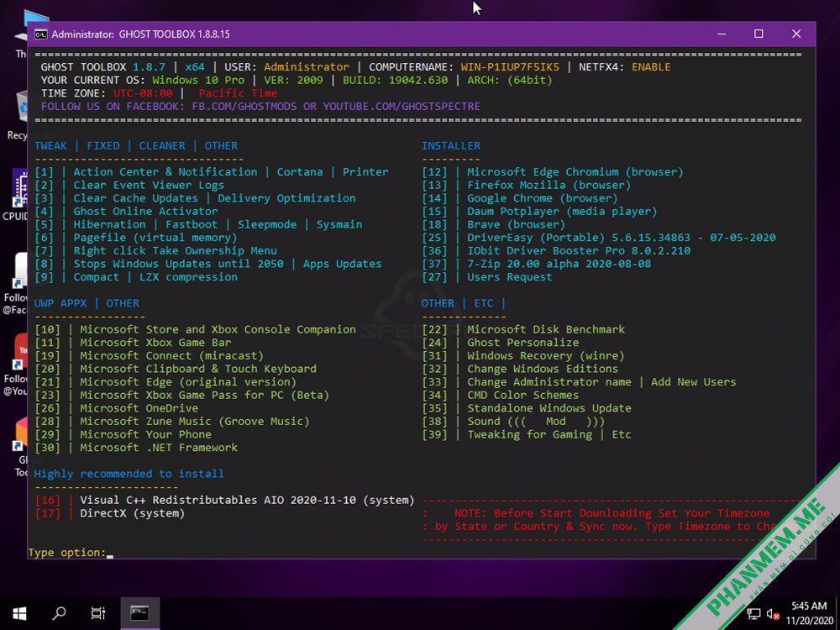Click Brave (browser) entry
The height and width of the screenshot is (630, 840).
[493, 224]
